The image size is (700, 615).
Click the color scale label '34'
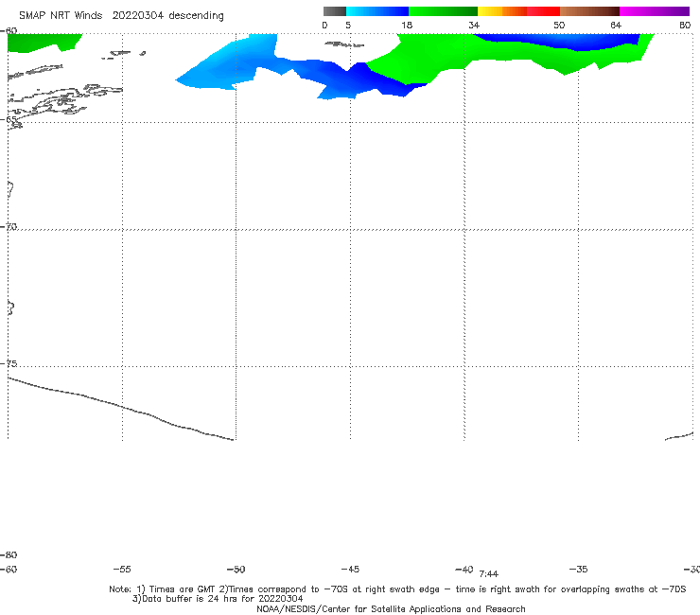click(x=474, y=25)
